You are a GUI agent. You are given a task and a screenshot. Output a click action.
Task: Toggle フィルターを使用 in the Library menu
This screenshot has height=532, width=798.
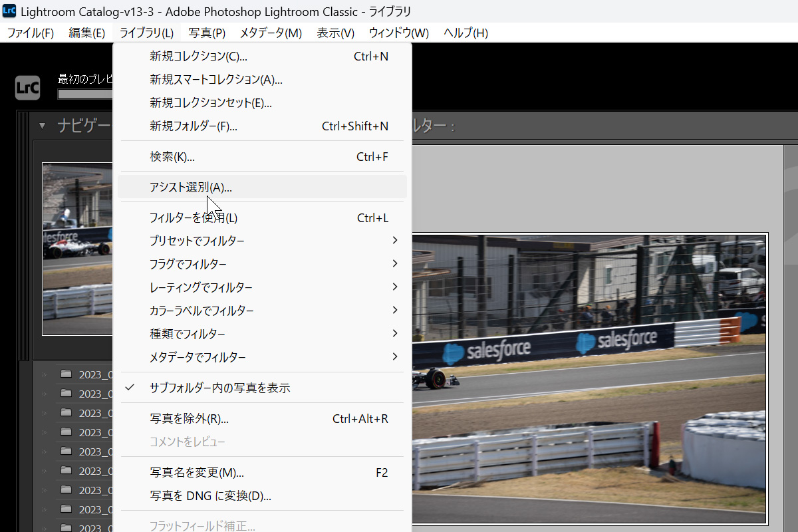click(x=193, y=218)
